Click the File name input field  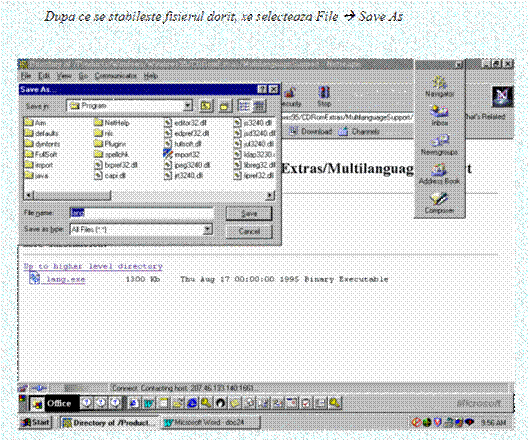pos(141,213)
